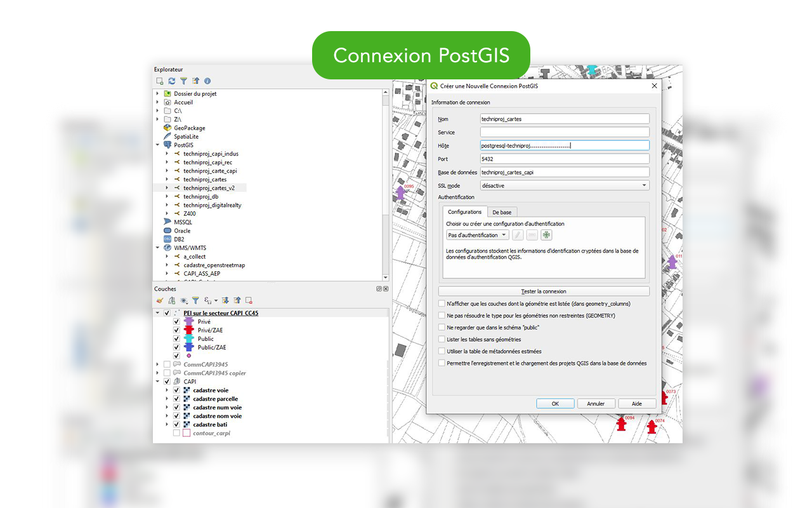Click the WMS/WMTS globe icon
Viewport: 812px width, 508px height.
(167, 248)
